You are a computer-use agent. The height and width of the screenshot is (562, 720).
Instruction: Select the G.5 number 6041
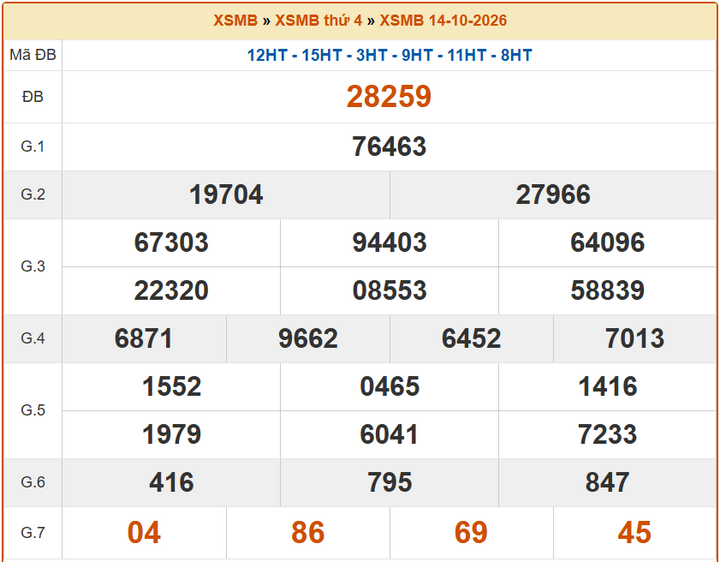point(389,435)
